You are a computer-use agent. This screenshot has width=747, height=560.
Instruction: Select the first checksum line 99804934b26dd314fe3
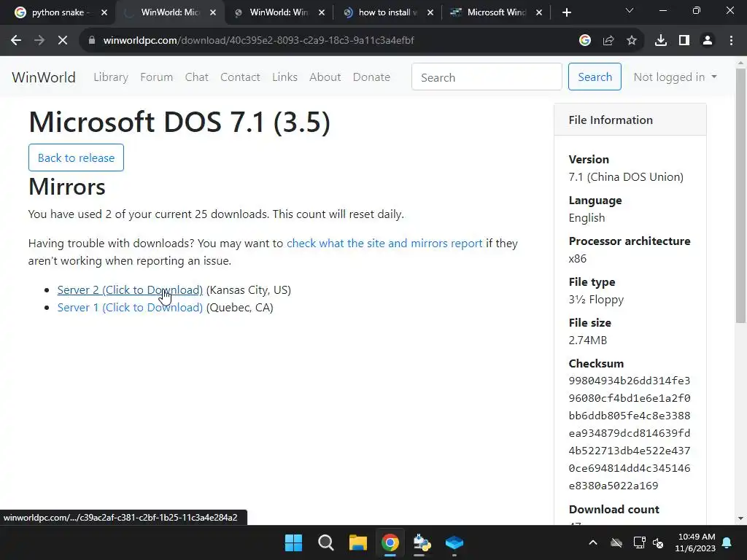[x=630, y=381]
